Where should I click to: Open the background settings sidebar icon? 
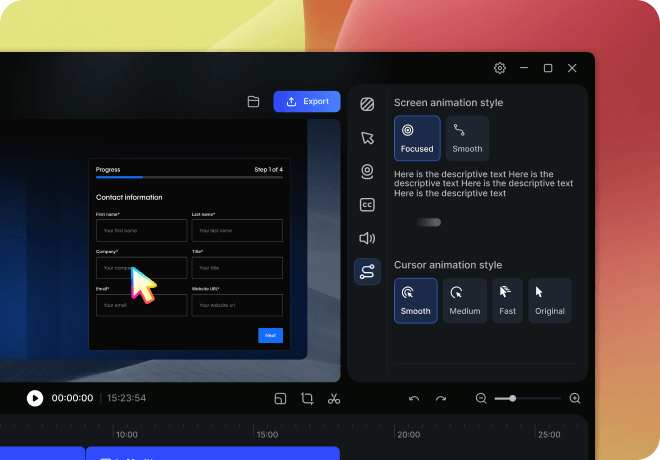pos(367,104)
